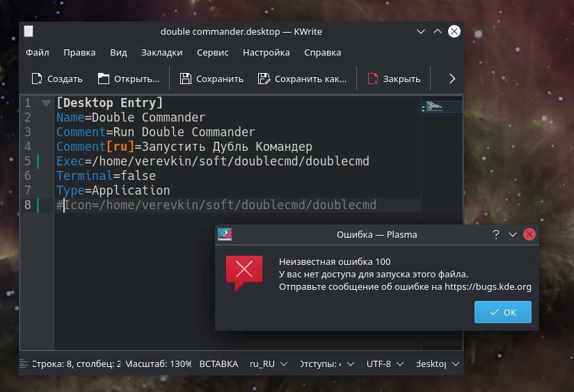Open the Настройка menu

[266, 53]
